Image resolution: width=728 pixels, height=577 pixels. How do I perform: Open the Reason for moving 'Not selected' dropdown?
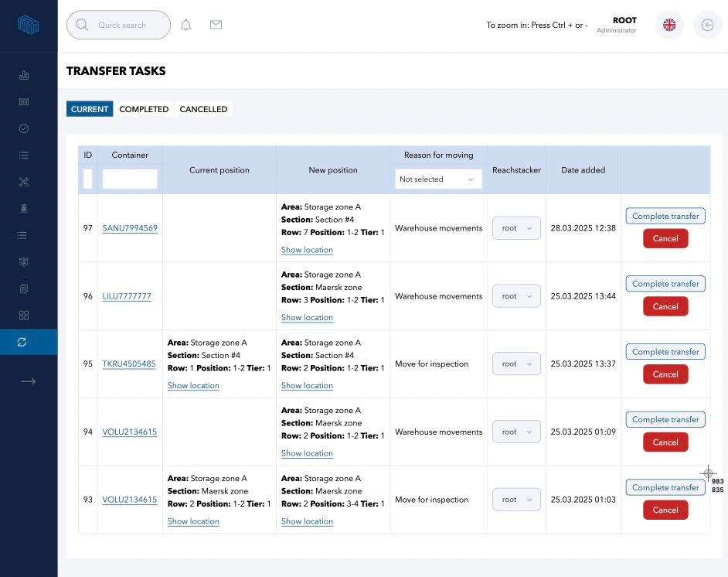click(x=438, y=179)
